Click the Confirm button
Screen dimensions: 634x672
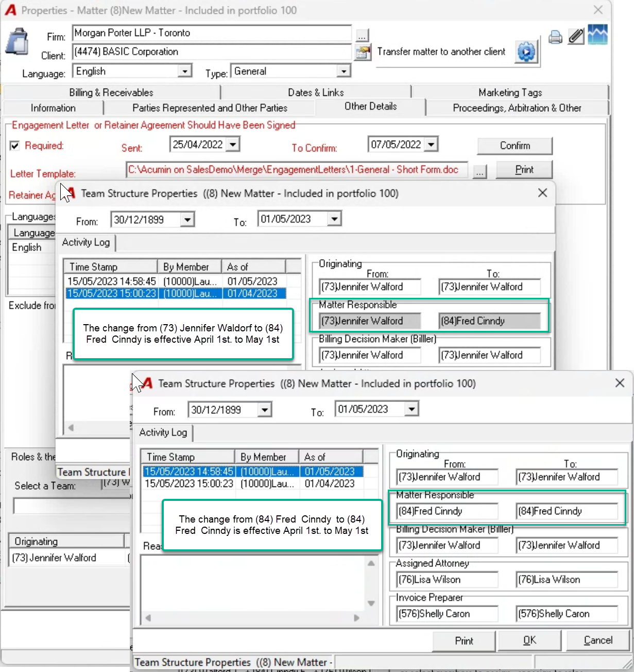coord(515,146)
